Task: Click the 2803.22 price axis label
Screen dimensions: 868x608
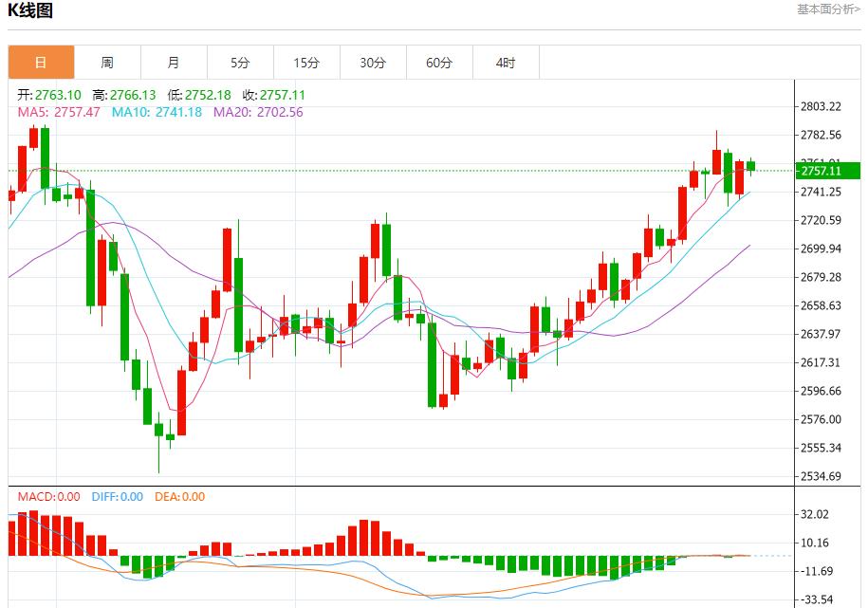Action: (x=822, y=106)
